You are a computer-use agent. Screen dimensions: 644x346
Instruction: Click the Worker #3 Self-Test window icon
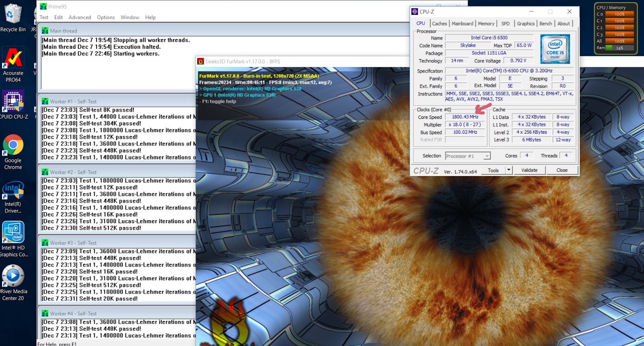45,243
